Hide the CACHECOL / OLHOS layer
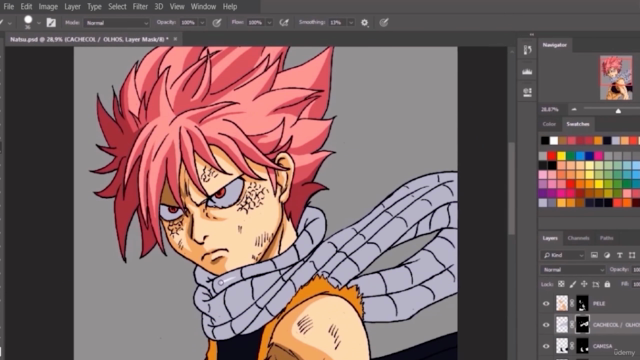The height and width of the screenshot is (360, 640). 546,325
